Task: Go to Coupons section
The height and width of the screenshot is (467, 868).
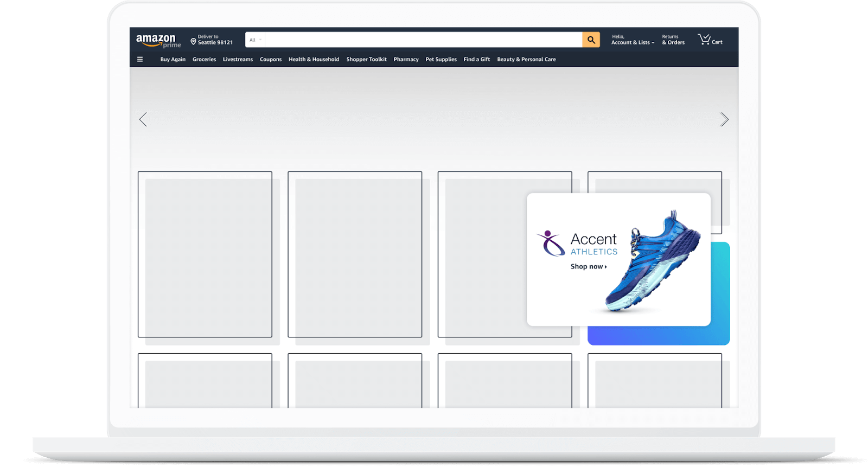Action: point(270,60)
